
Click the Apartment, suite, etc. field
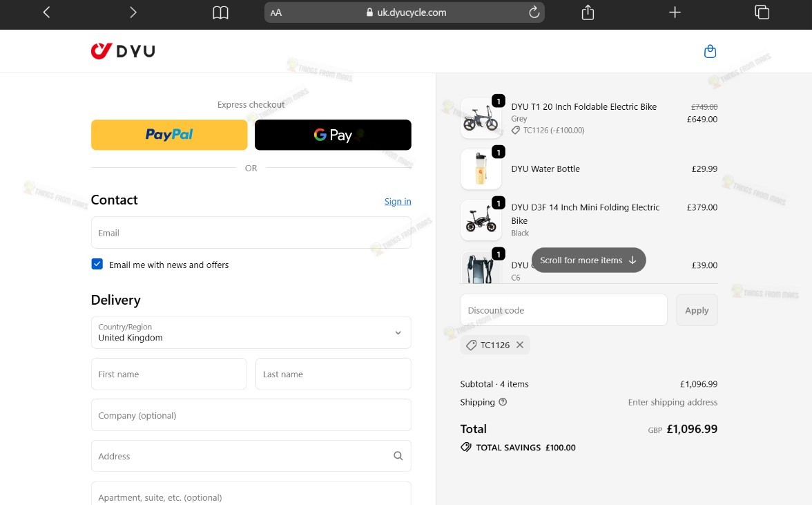click(x=251, y=494)
